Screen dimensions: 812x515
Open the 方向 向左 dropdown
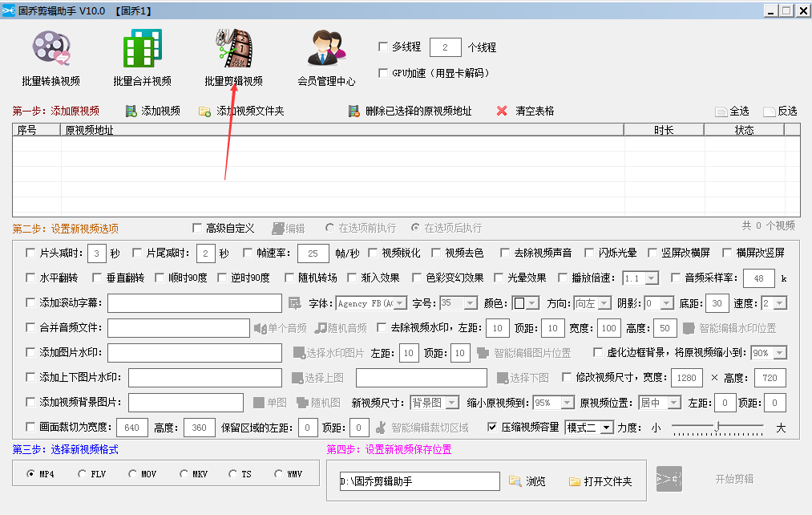pos(604,303)
